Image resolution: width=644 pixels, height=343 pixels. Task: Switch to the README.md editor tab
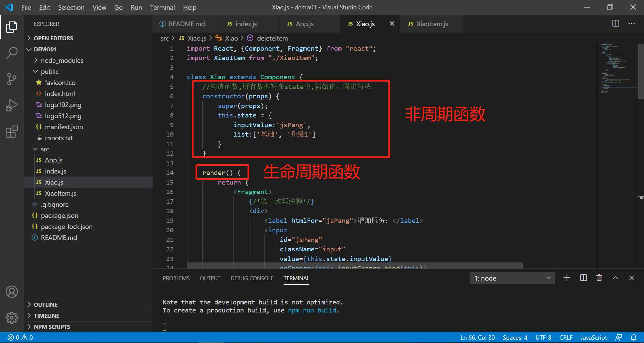185,24
